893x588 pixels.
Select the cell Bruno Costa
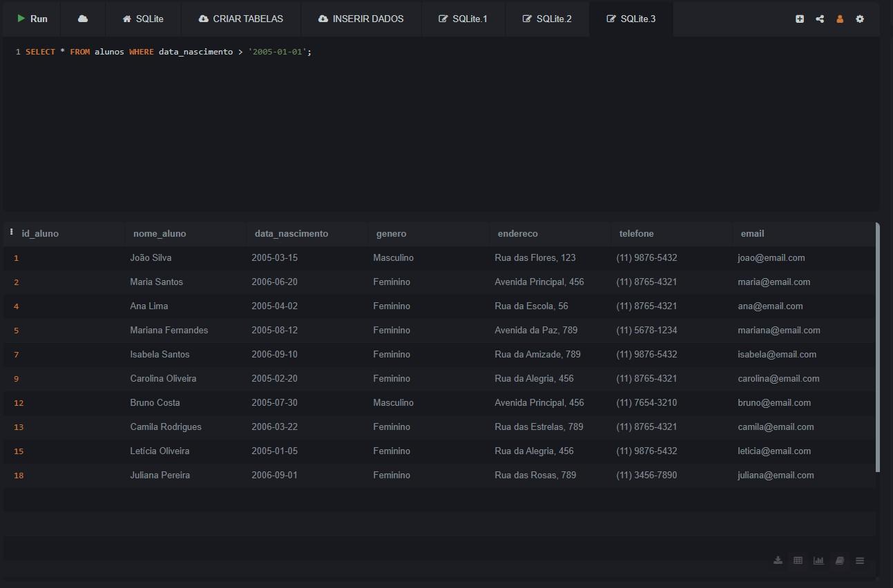click(155, 402)
